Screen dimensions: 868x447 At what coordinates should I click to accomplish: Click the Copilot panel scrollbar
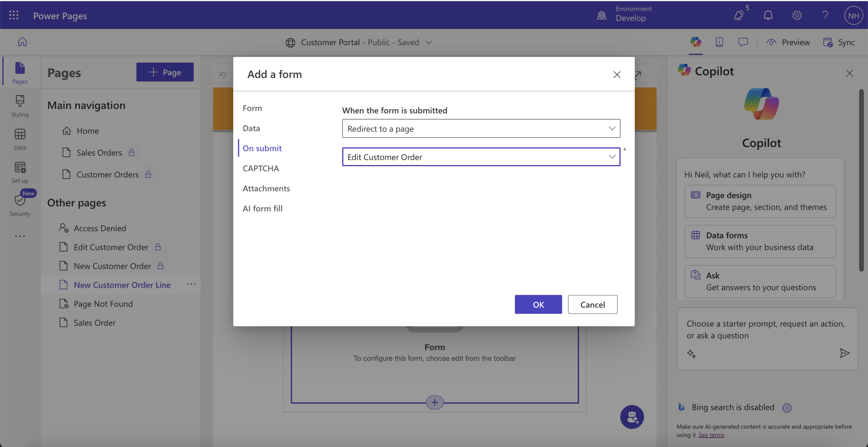click(x=861, y=181)
